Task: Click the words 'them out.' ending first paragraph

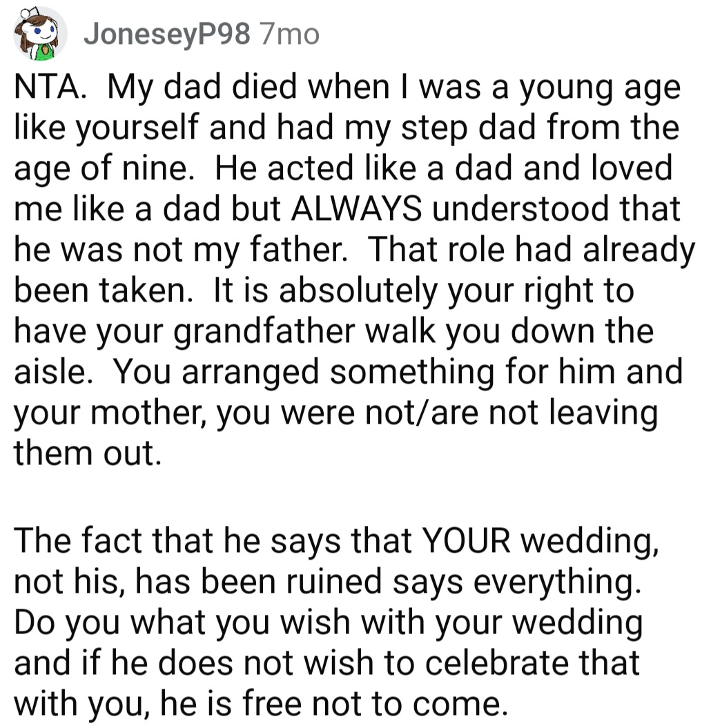Action: 88,453
